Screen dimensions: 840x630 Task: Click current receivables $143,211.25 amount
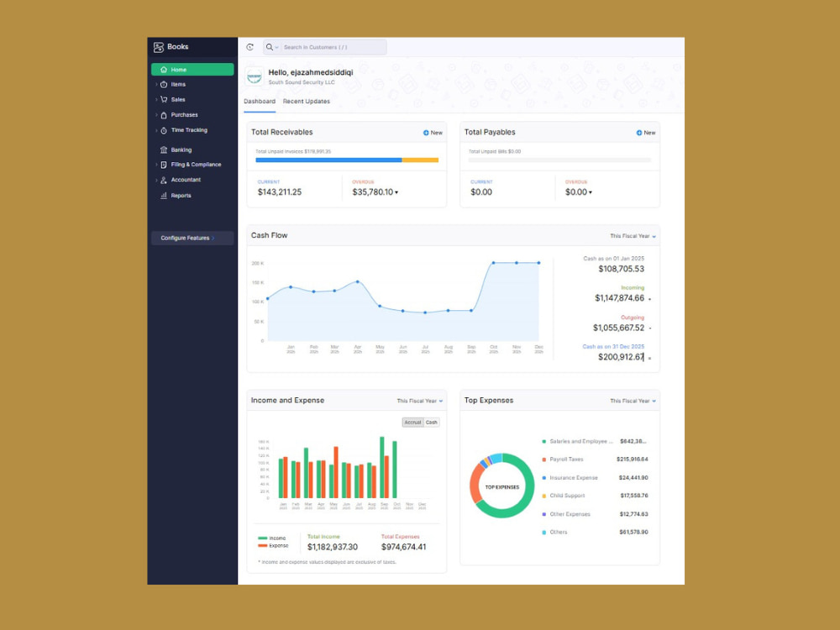[x=280, y=192]
